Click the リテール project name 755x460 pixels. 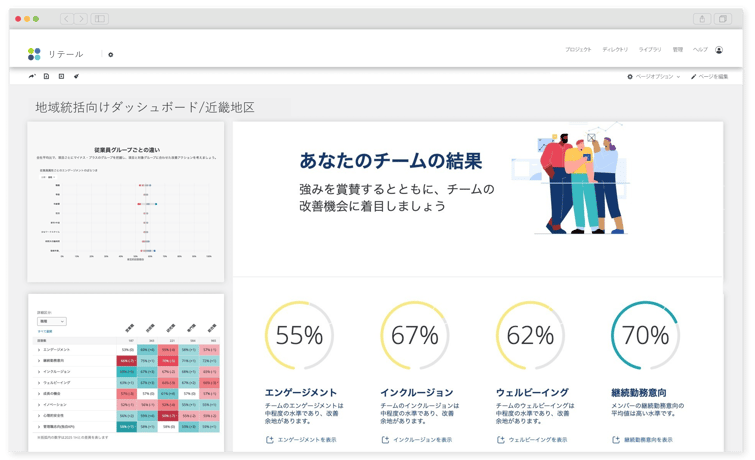click(65, 54)
